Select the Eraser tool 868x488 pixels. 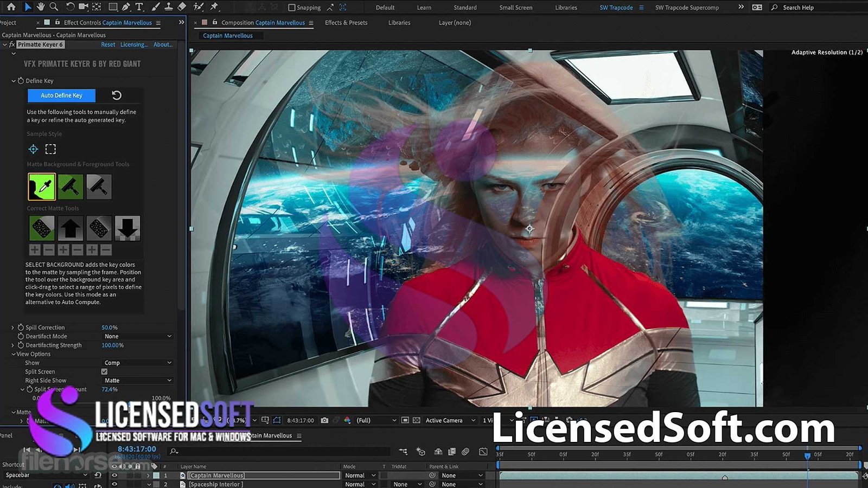pos(182,7)
